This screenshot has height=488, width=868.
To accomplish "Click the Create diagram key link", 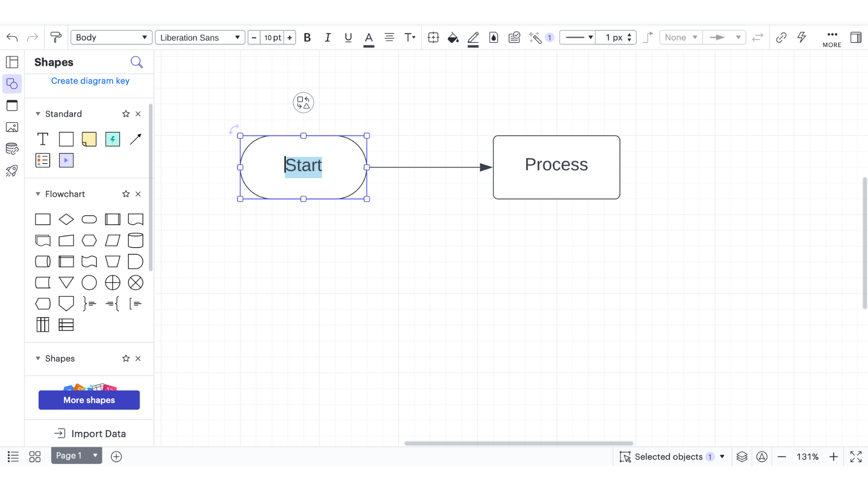I will point(90,81).
